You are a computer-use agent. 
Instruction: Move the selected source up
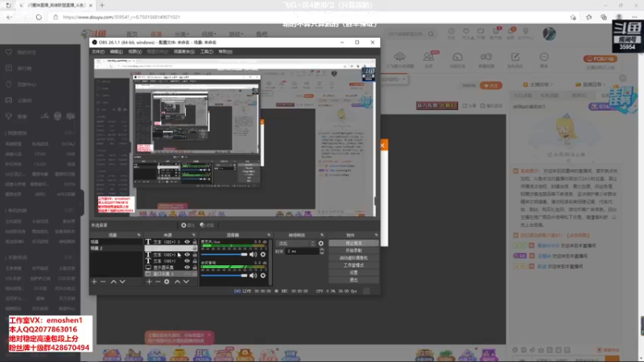coord(177,282)
